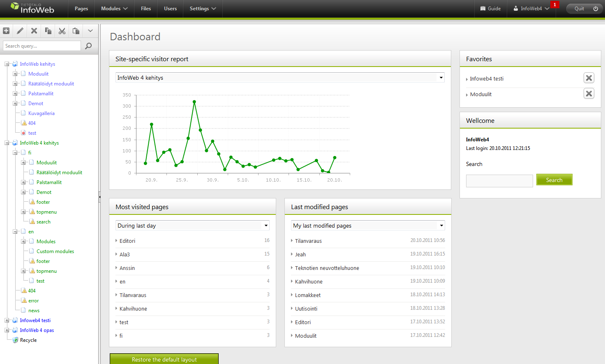The width and height of the screenshot is (605, 364).
Task: Collapse the InfoWeb kehitys tree node
Action: coord(7,64)
